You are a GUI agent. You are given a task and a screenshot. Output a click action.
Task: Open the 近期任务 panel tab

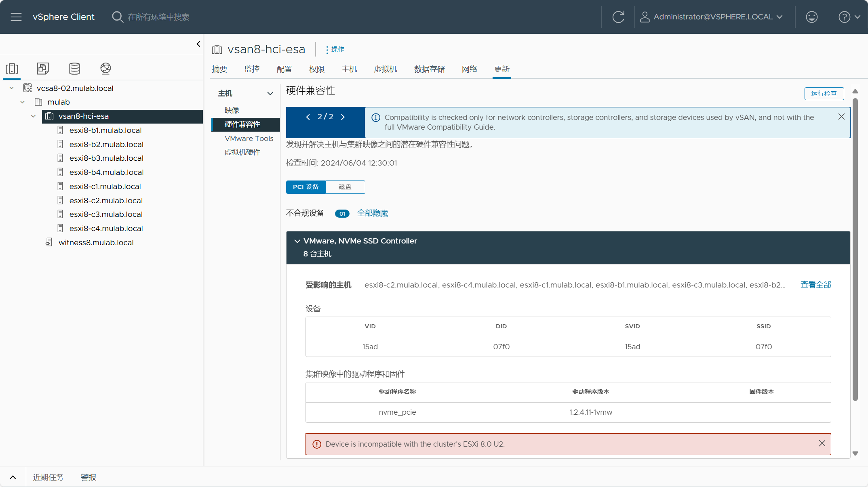(48, 477)
